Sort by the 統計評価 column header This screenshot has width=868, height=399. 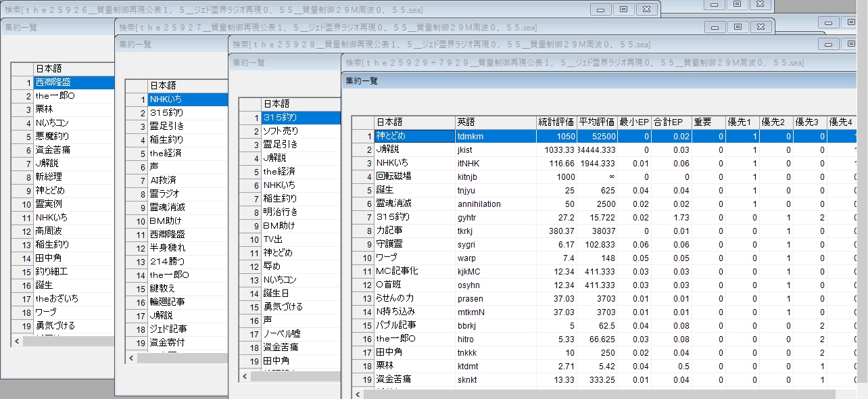(556, 122)
